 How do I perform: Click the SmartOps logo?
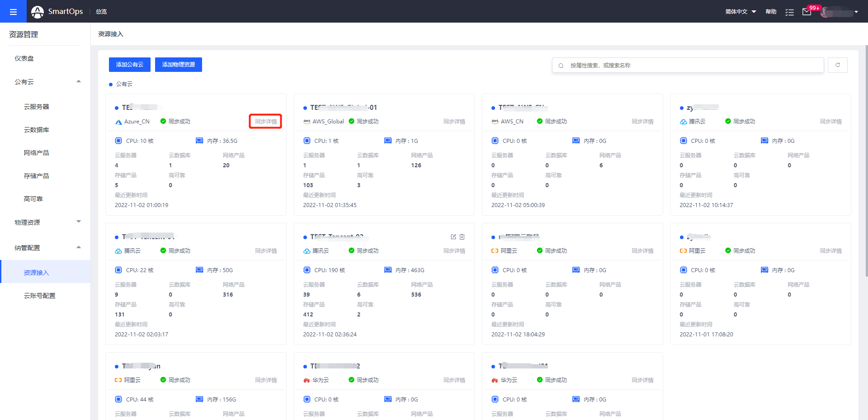[x=38, y=12]
